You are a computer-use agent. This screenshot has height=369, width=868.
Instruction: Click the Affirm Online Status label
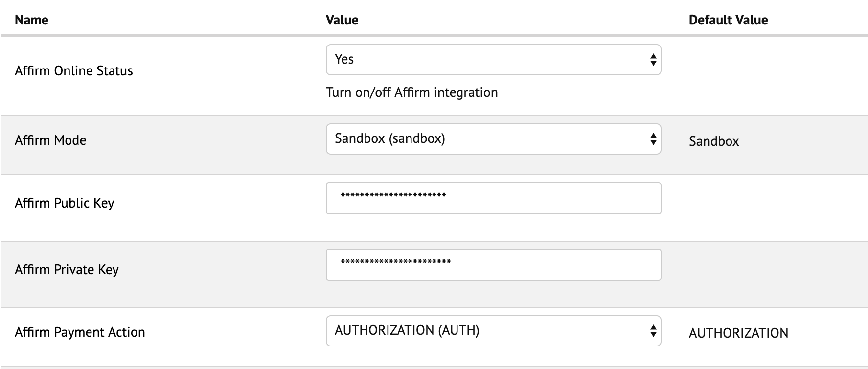74,70
